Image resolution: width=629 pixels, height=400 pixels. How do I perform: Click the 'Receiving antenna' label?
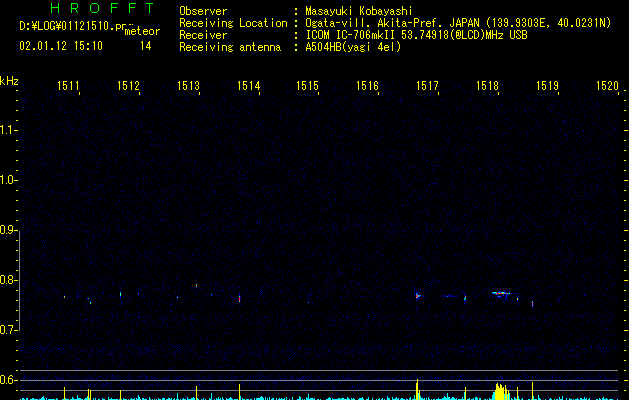pos(230,47)
